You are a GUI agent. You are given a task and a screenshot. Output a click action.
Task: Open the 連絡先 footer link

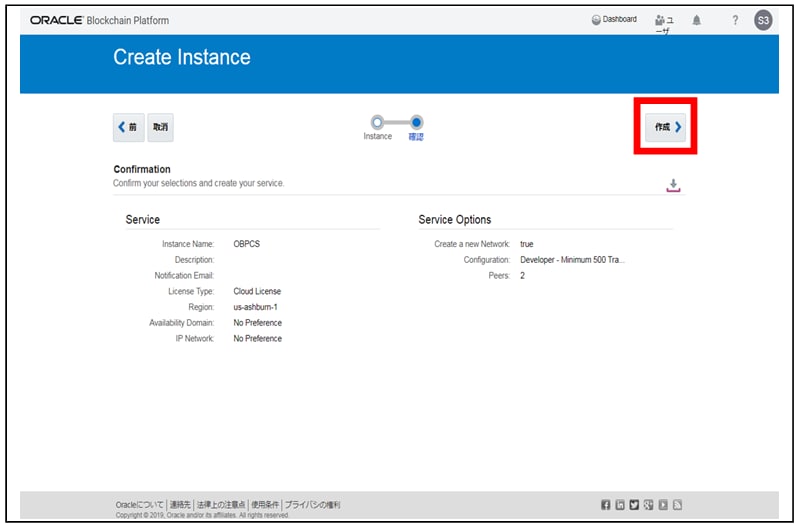tap(180, 505)
